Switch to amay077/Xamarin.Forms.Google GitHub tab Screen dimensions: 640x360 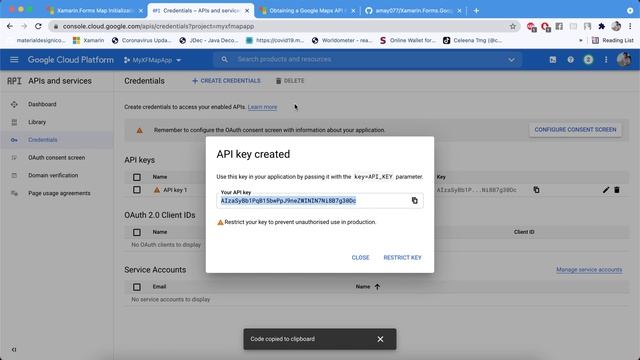tap(413, 11)
